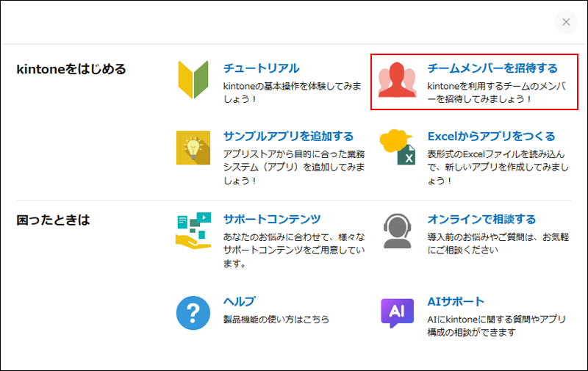Image resolution: width=588 pixels, height=371 pixels.
Task: Open the サポートコンテンツ link
Action: (272, 219)
